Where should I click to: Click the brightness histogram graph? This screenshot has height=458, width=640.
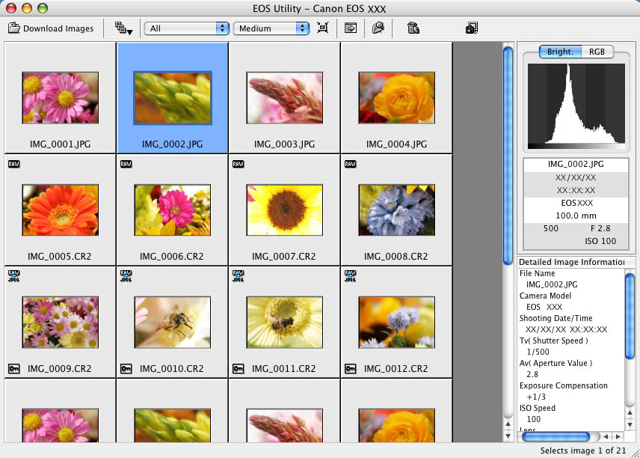(576, 106)
